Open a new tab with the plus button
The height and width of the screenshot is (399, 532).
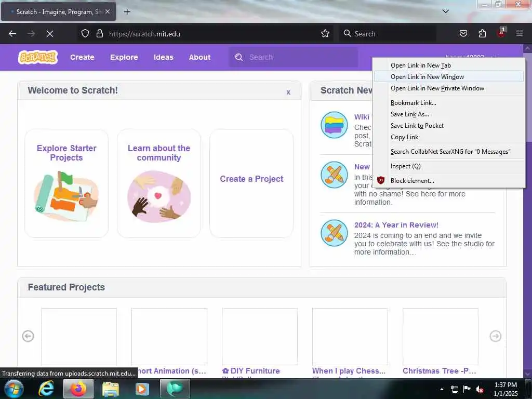pos(127,12)
